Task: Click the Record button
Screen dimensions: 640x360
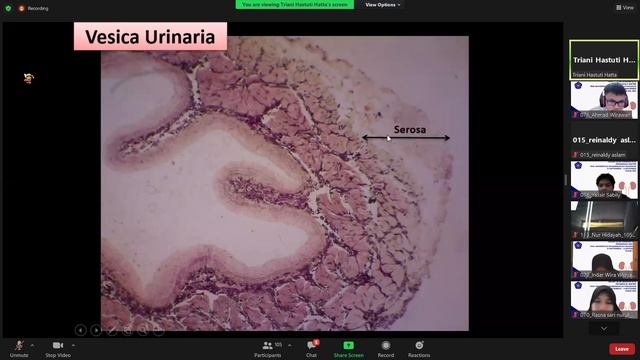Action: (386, 349)
